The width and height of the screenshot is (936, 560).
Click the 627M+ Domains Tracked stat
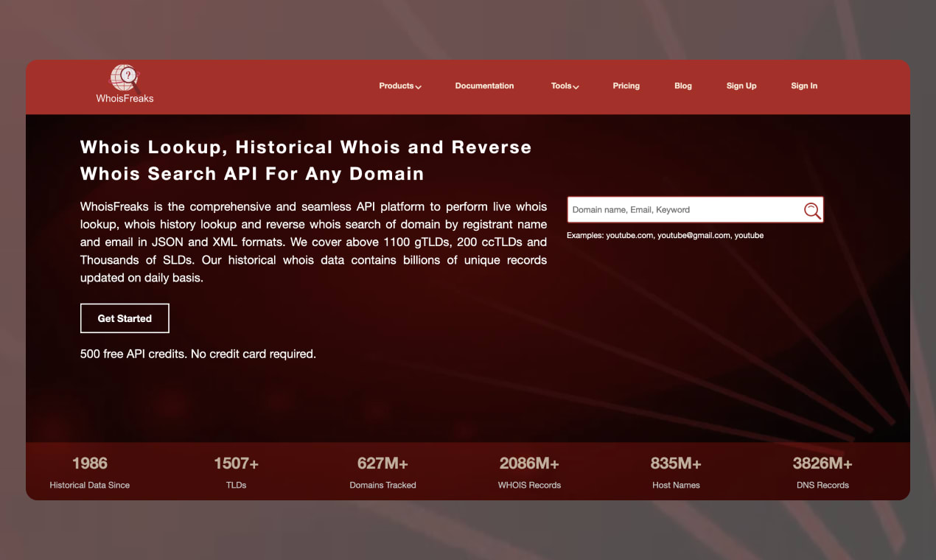click(x=383, y=472)
